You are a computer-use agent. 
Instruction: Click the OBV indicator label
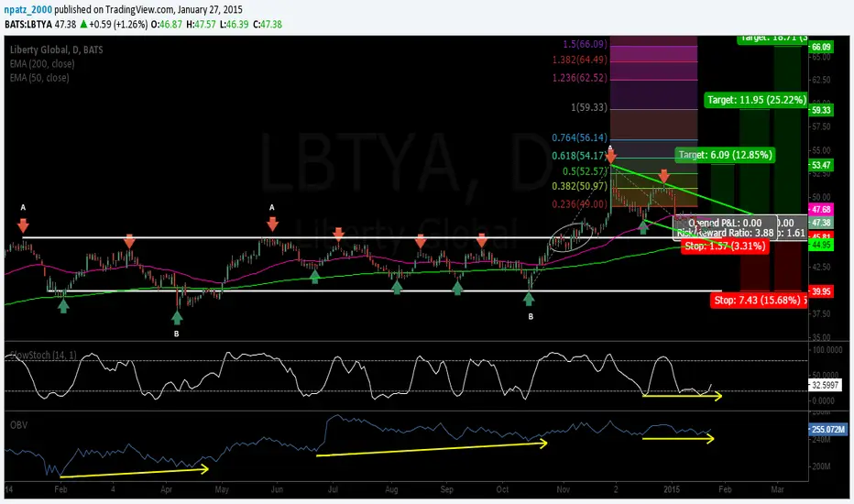click(18, 425)
